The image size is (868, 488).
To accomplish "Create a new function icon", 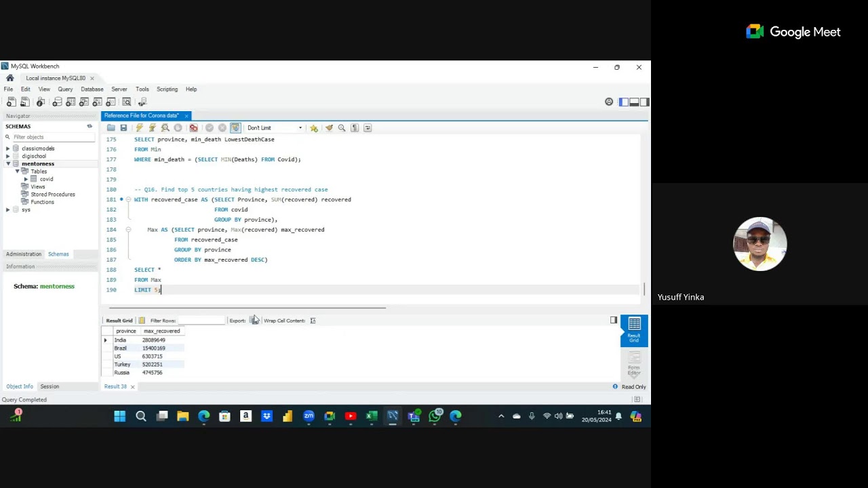I will pos(111,102).
